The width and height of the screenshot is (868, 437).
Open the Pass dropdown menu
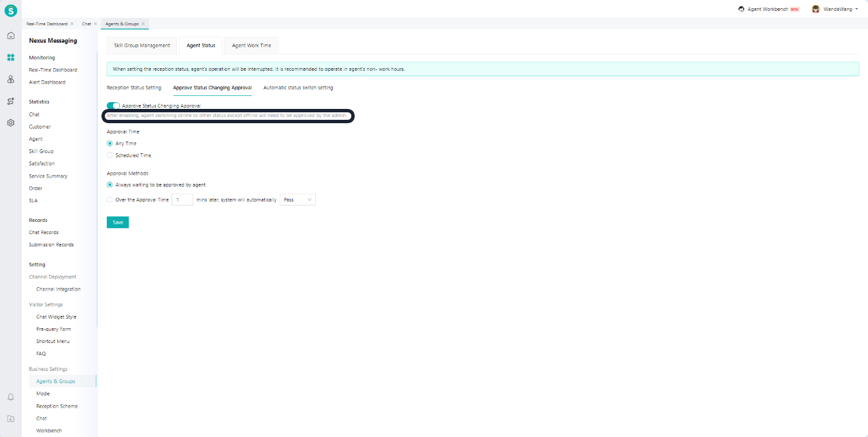(x=298, y=200)
